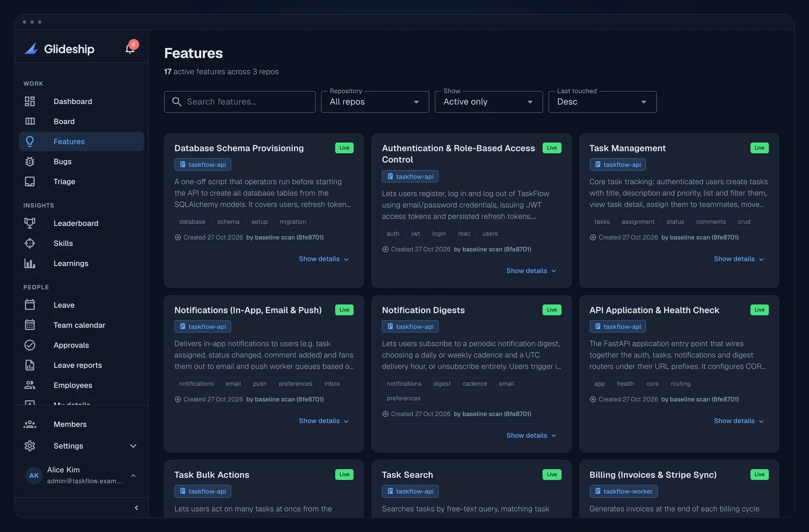Show details for Task Management card
Image resolution: width=809 pixels, height=532 pixels.
[x=739, y=259]
